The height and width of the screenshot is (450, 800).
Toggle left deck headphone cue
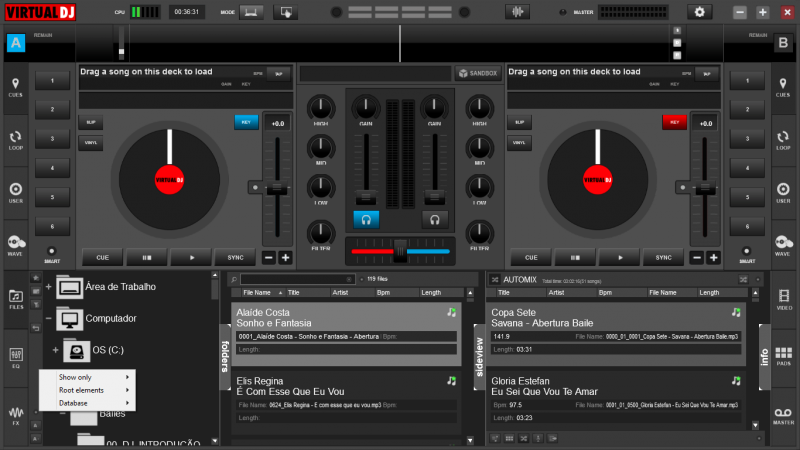(x=366, y=219)
